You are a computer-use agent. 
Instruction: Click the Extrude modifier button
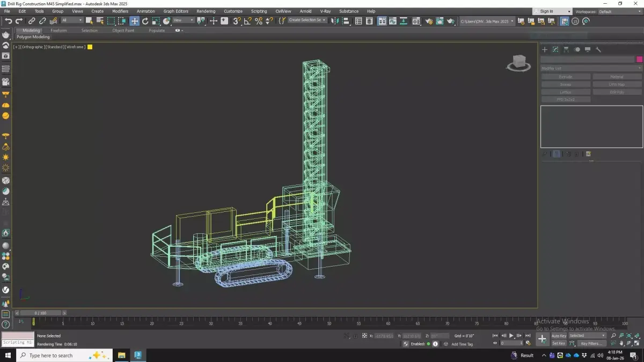566,77
